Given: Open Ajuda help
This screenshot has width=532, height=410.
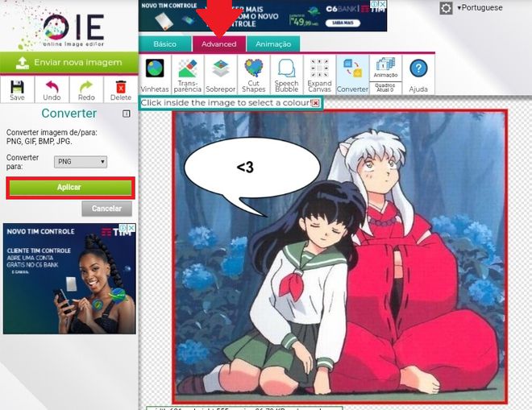Looking at the screenshot, I should 418,75.
